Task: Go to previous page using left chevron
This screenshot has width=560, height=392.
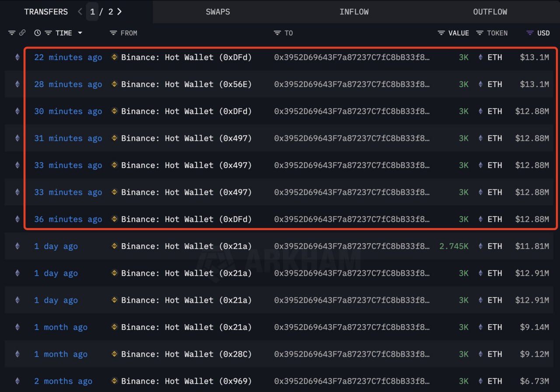Action: [80, 12]
